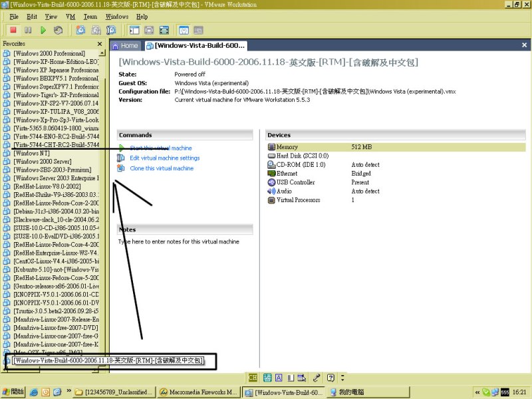Click the red Power Off toolbar button
The image size is (532, 399).
(13, 30)
